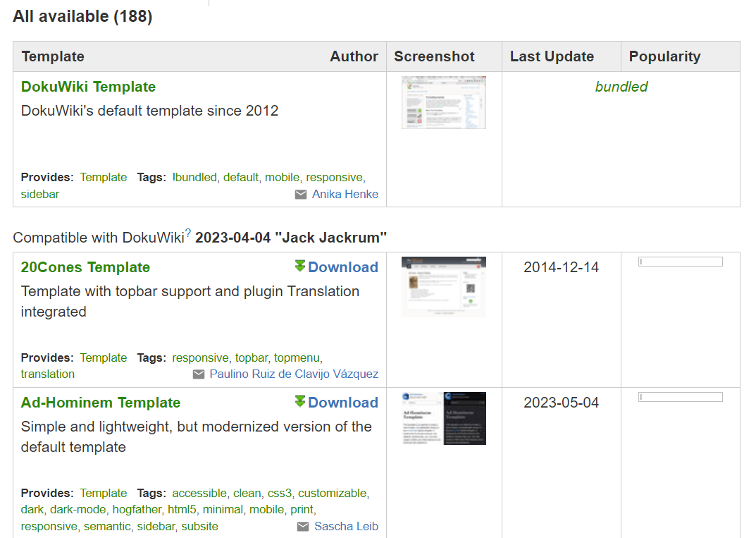Click the Template provides link for Ad-Hominem Template

click(x=103, y=494)
